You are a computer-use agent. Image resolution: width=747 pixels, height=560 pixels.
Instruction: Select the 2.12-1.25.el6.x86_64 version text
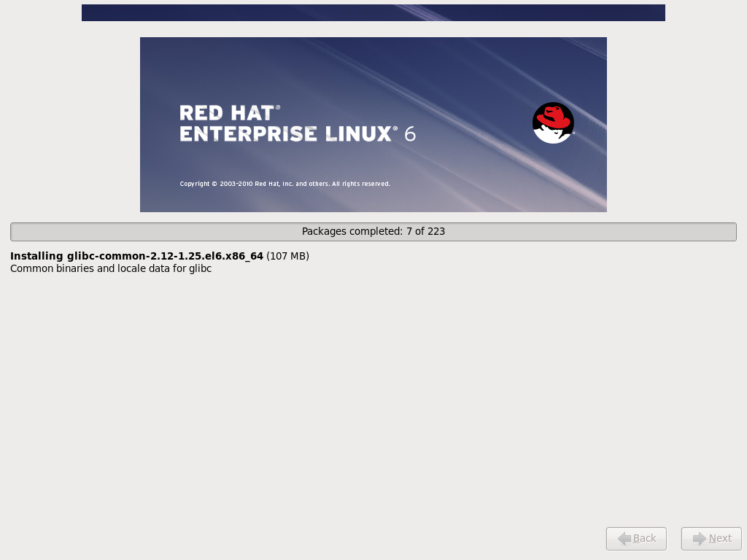(204, 256)
